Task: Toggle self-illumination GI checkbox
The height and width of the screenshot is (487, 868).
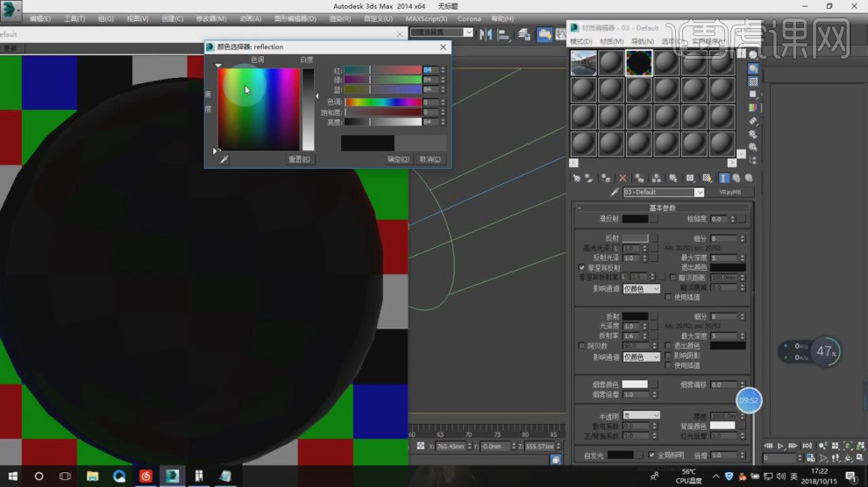Action: [x=651, y=455]
